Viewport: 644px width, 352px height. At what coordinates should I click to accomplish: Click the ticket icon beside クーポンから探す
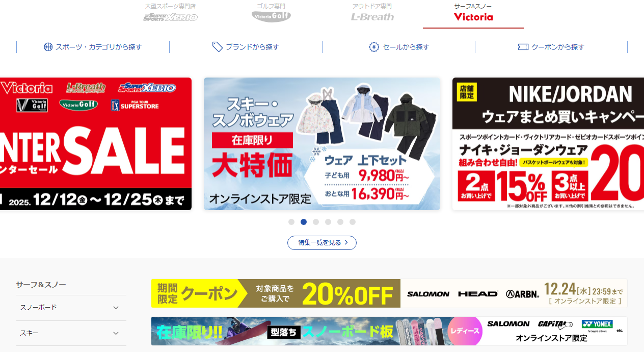click(523, 47)
